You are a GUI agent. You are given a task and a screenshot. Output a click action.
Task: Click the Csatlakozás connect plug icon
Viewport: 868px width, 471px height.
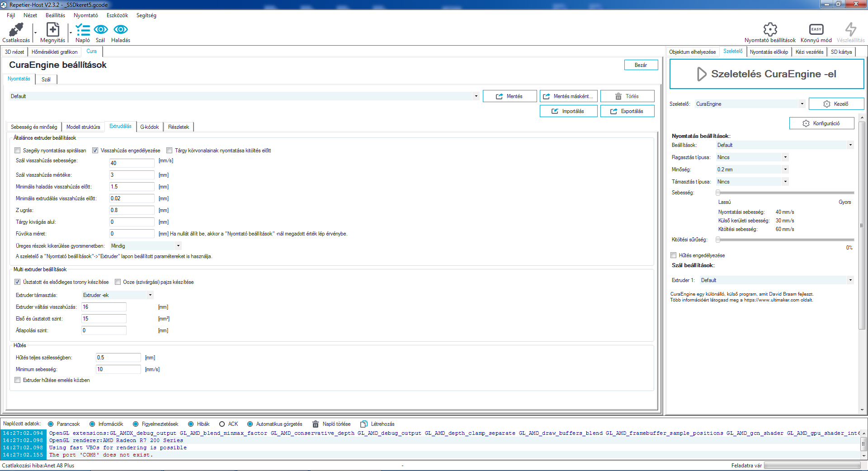point(16,30)
